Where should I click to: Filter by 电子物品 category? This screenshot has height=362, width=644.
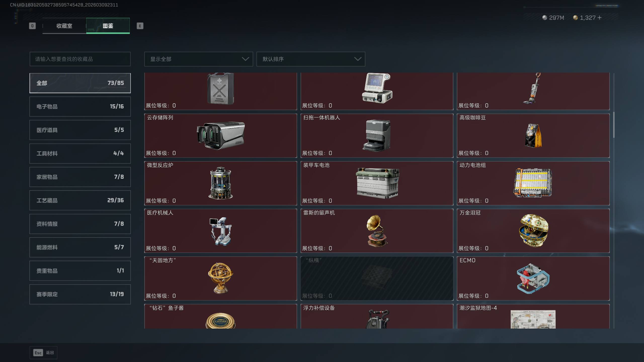[80, 107]
